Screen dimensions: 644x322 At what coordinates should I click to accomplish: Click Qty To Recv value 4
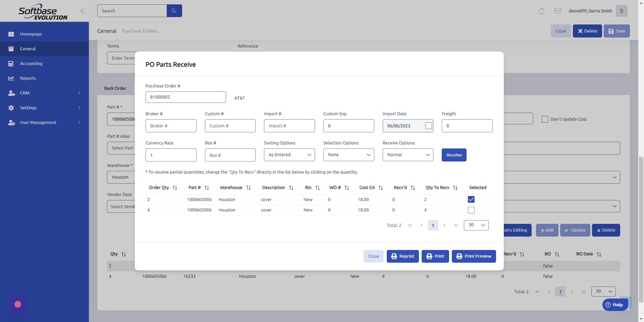(x=425, y=210)
